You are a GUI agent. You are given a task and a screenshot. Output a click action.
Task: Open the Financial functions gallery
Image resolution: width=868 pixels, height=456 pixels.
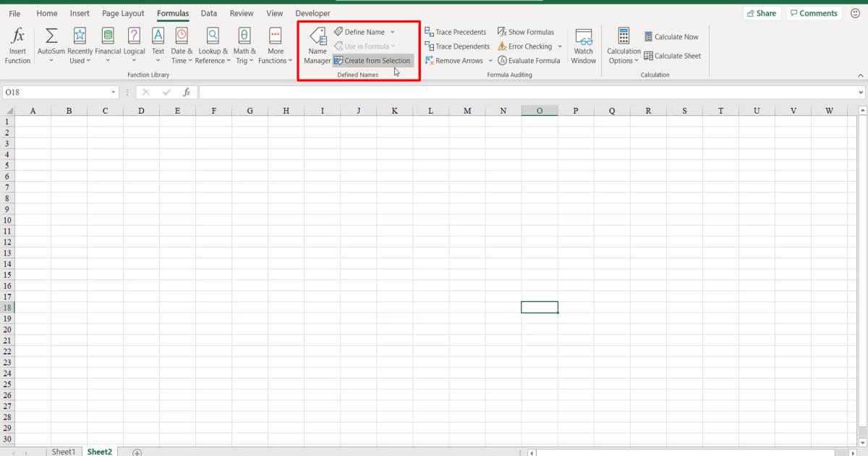pos(107,43)
